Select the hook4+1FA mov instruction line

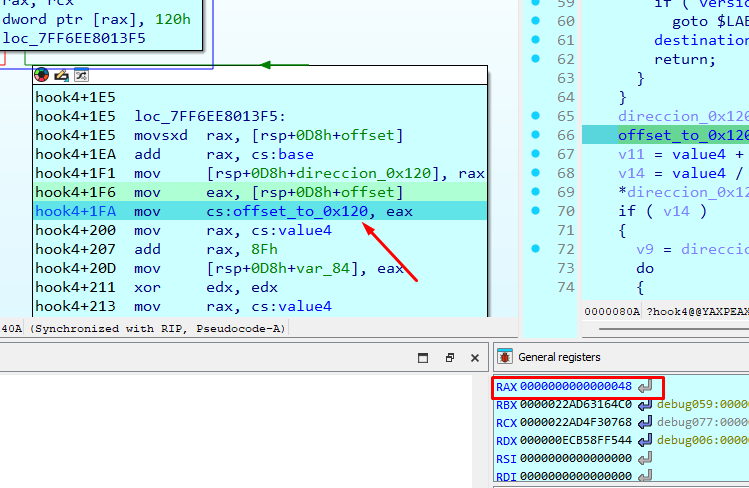260,211
